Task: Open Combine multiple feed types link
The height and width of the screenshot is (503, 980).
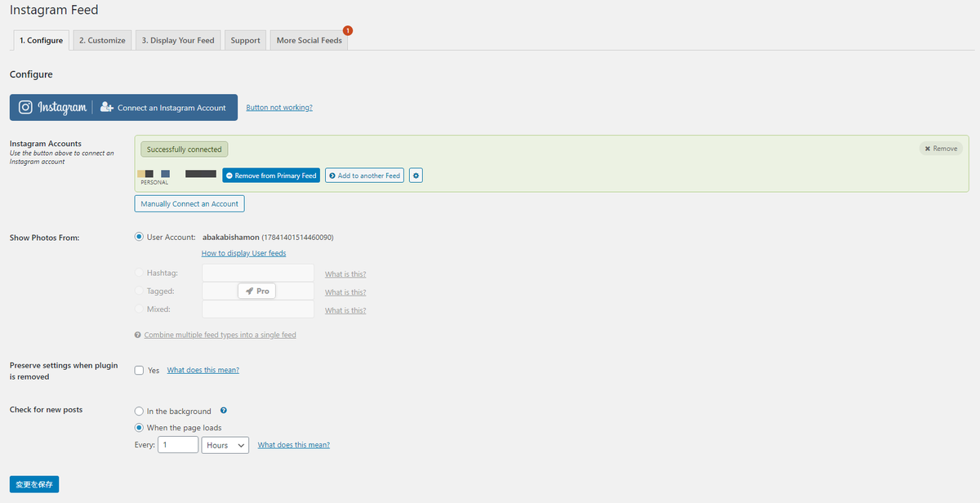Action: [220, 335]
